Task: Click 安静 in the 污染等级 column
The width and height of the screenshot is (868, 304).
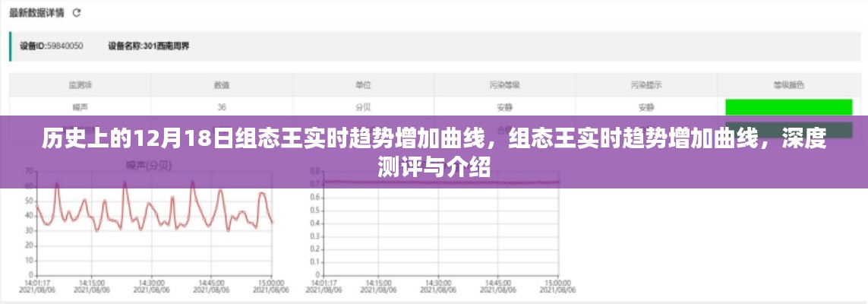Action: coord(504,106)
